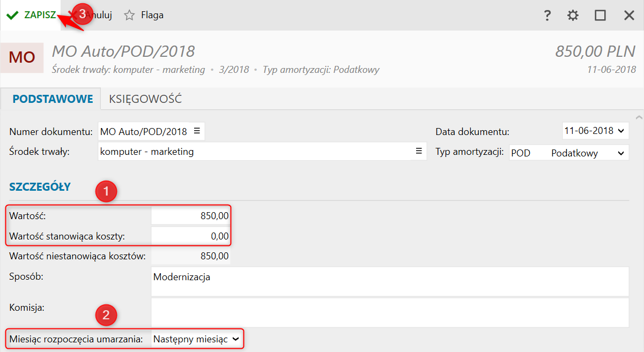Open the Środek trwały lookup list icon

(419, 152)
